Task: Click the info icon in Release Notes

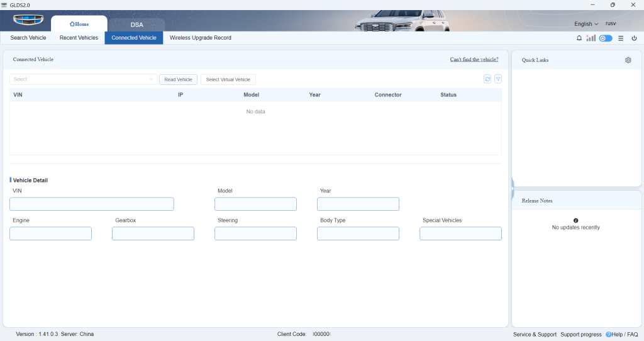Action: (576, 221)
